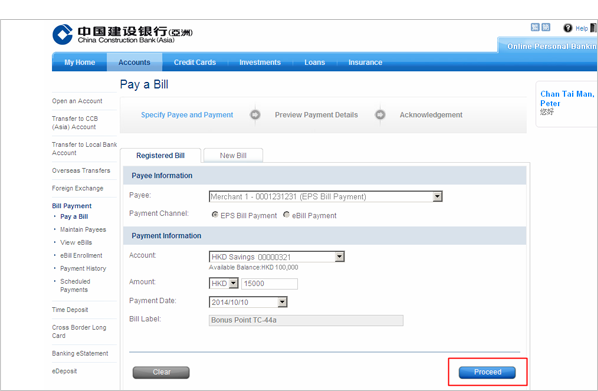
Task: Click Available Balance HKD 100,000 text
Action: click(253, 267)
